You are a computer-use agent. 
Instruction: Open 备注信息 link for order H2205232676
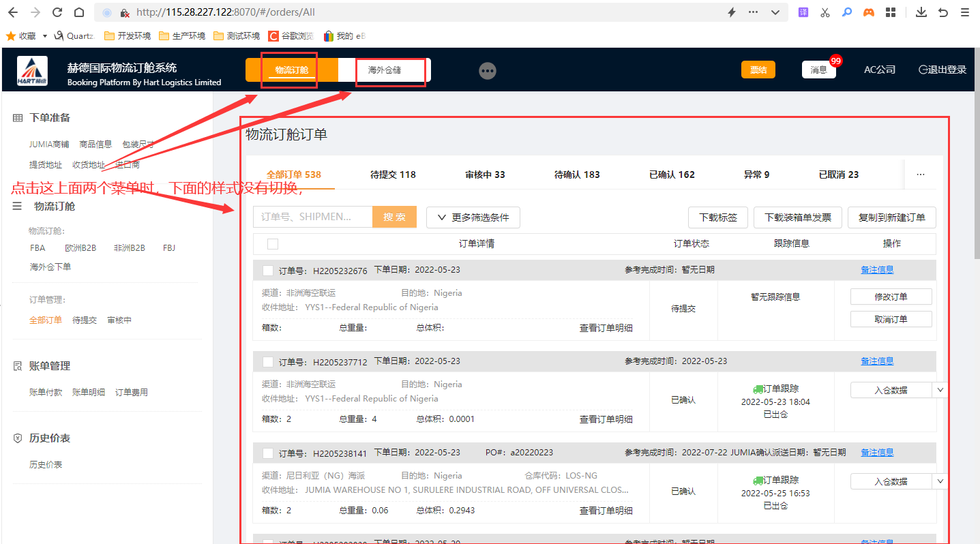click(x=876, y=270)
